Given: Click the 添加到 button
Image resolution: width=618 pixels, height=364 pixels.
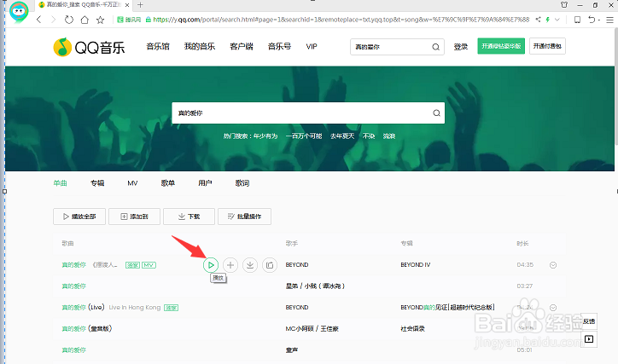Looking at the screenshot, I should click(134, 217).
